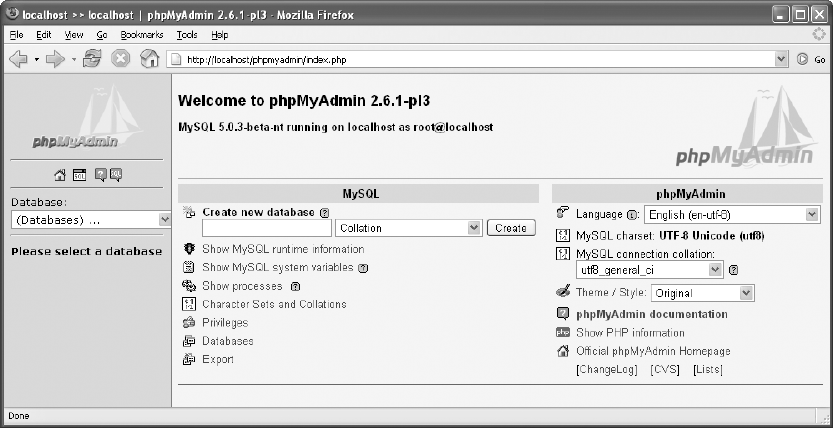This screenshot has width=833, height=428.
Task: Open the [CVS] link
Action: (665, 370)
